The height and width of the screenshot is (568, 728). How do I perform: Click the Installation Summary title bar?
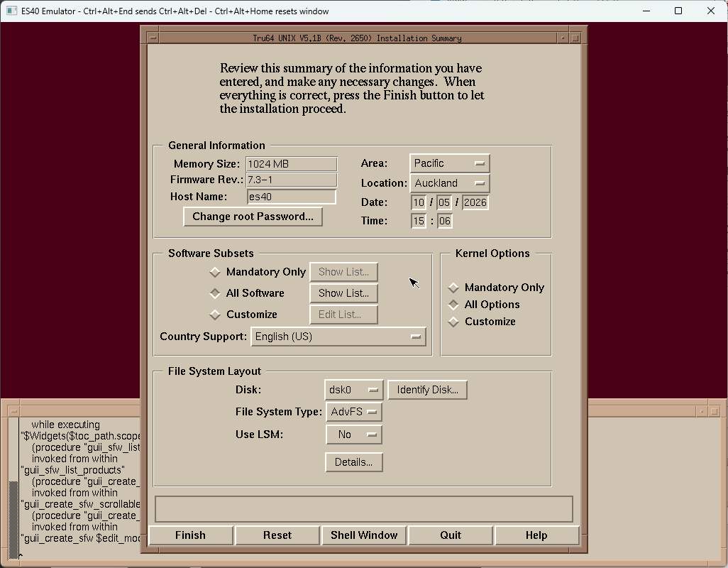click(x=357, y=38)
